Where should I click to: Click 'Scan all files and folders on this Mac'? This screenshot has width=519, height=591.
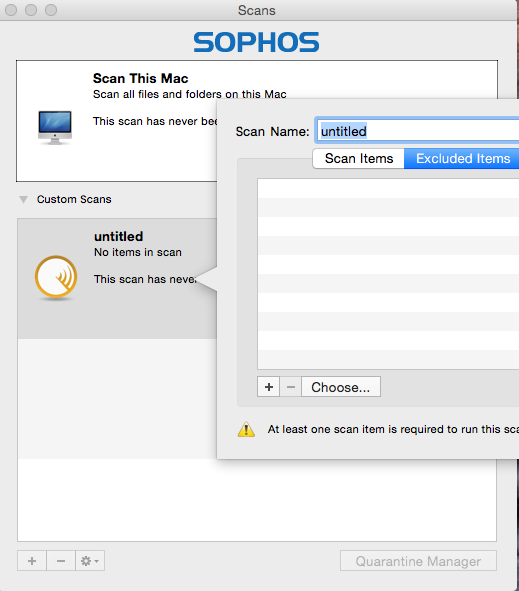pyautogui.click(x=190, y=94)
